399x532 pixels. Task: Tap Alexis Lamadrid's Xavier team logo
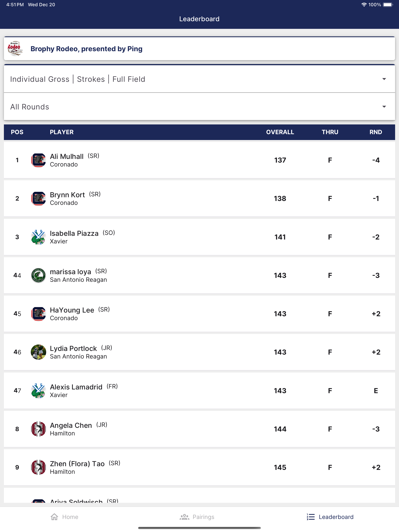39,391
